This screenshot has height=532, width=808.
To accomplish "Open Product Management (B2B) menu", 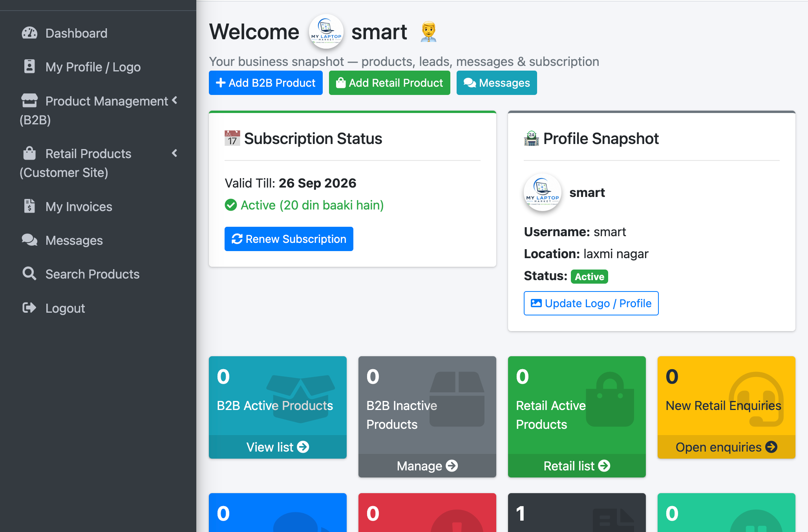I will point(98,110).
